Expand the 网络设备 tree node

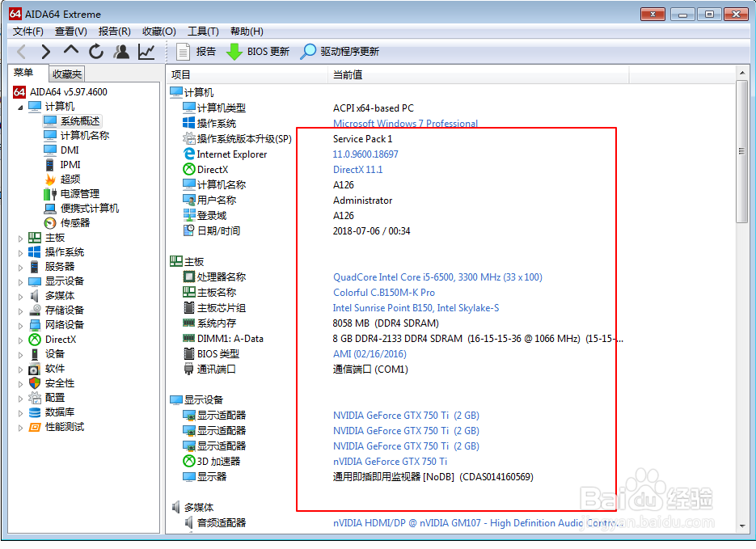(20, 325)
